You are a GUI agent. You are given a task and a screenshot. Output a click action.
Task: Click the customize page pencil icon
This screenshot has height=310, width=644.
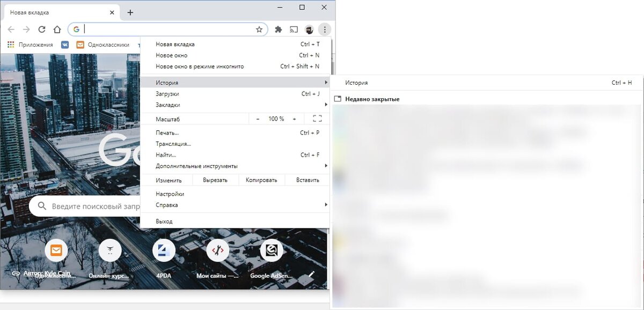311,274
